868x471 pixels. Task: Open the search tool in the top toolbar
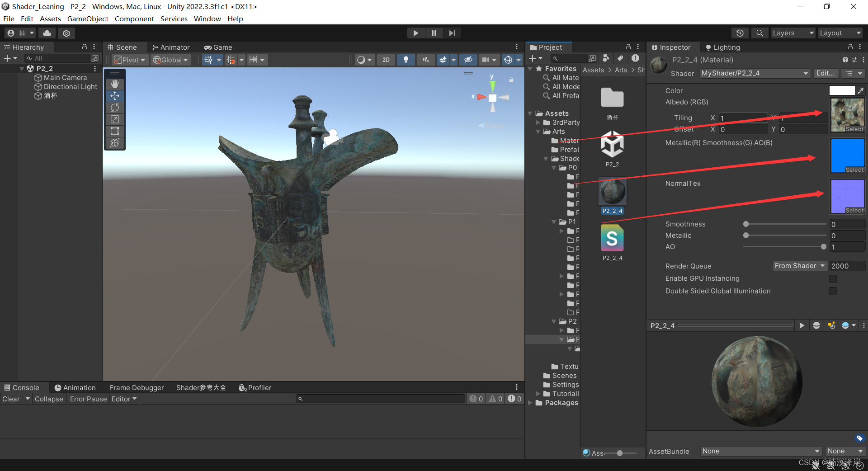(759, 33)
